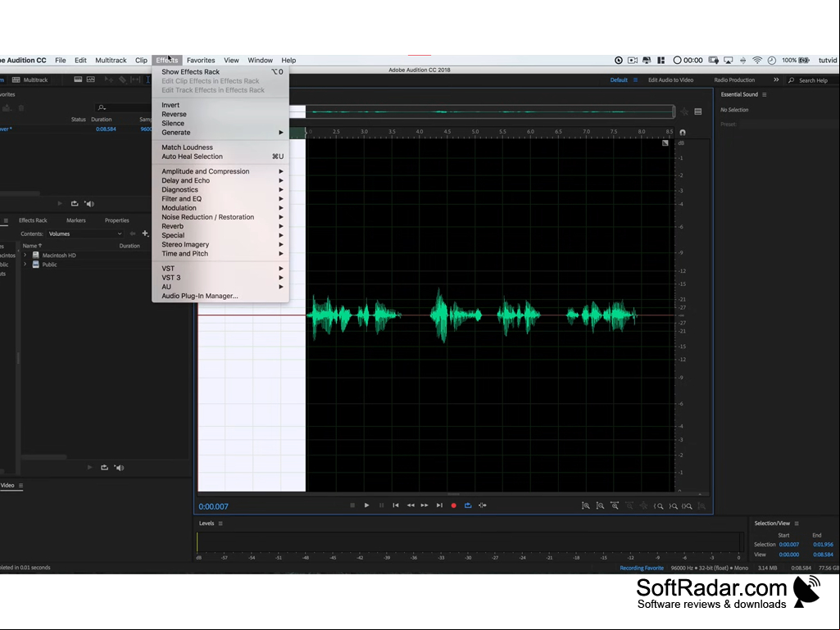Expand Public volume tree item

point(25,264)
